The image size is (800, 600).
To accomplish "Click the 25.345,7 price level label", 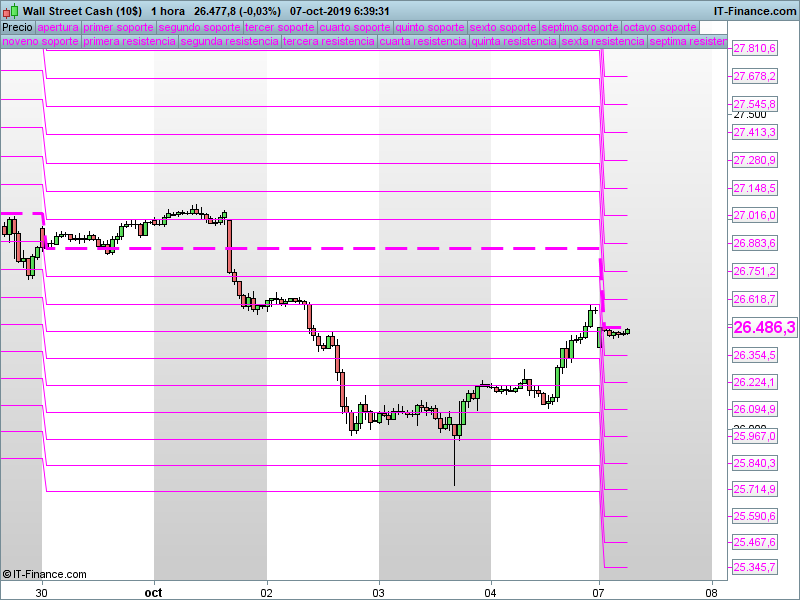I will click(755, 567).
